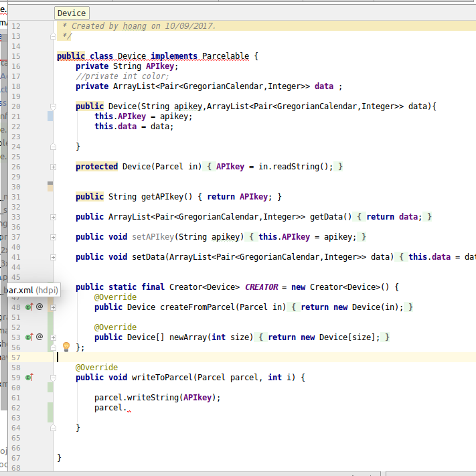Click the bar.xml (hdpi) label
Viewport: 476px width, 476px height.
pyautogui.click(x=31, y=290)
